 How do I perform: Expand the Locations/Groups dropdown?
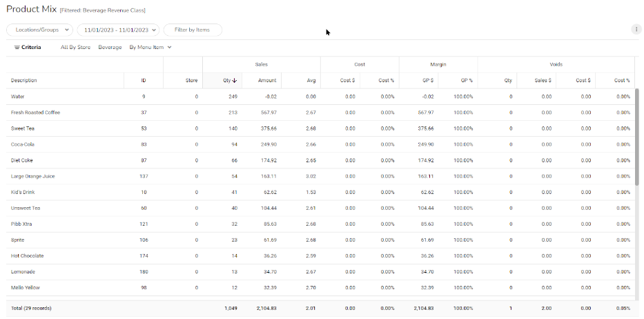(39, 30)
